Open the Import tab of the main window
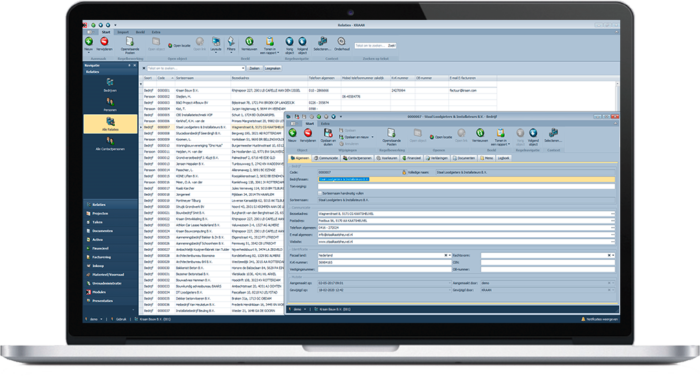The image size is (700, 376). point(123,32)
